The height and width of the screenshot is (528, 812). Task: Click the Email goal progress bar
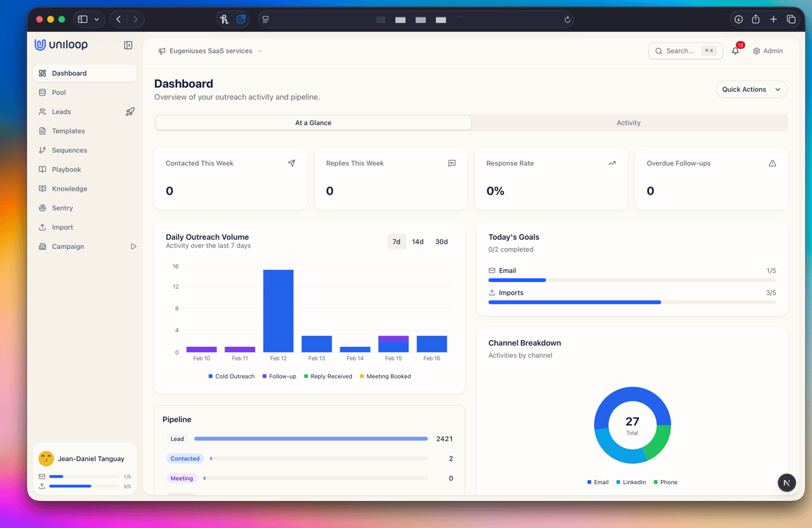(632, 280)
